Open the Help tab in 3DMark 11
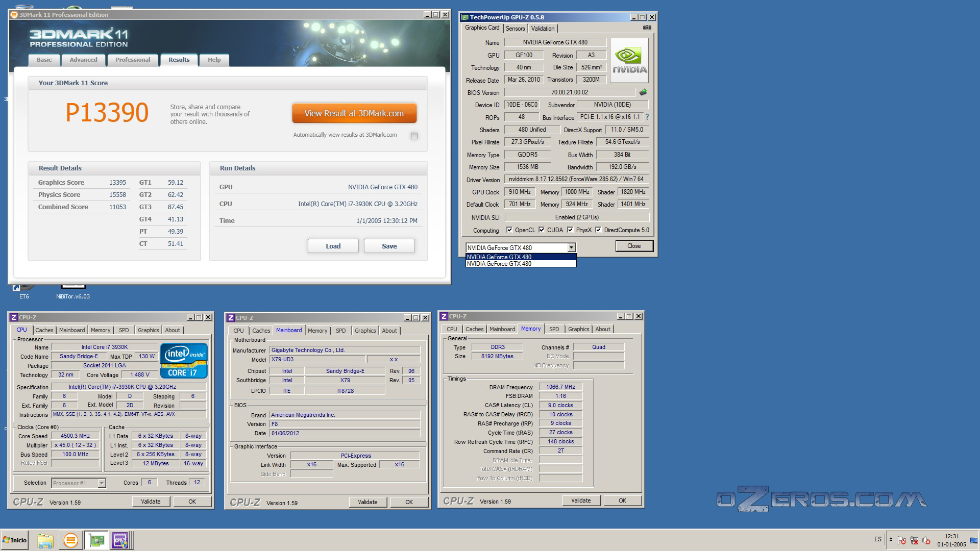The width and height of the screenshot is (980, 551). click(214, 60)
